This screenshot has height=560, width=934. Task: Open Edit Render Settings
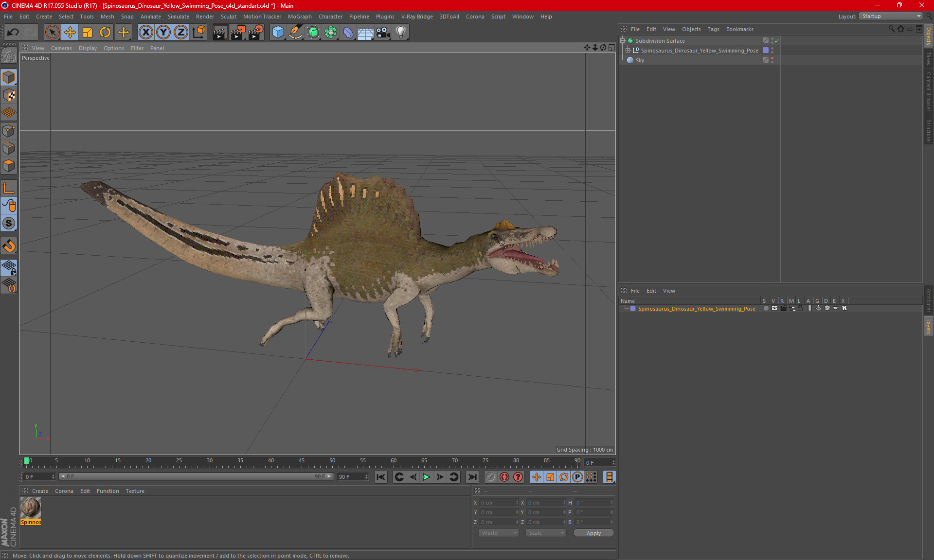(x=256, y=32)
